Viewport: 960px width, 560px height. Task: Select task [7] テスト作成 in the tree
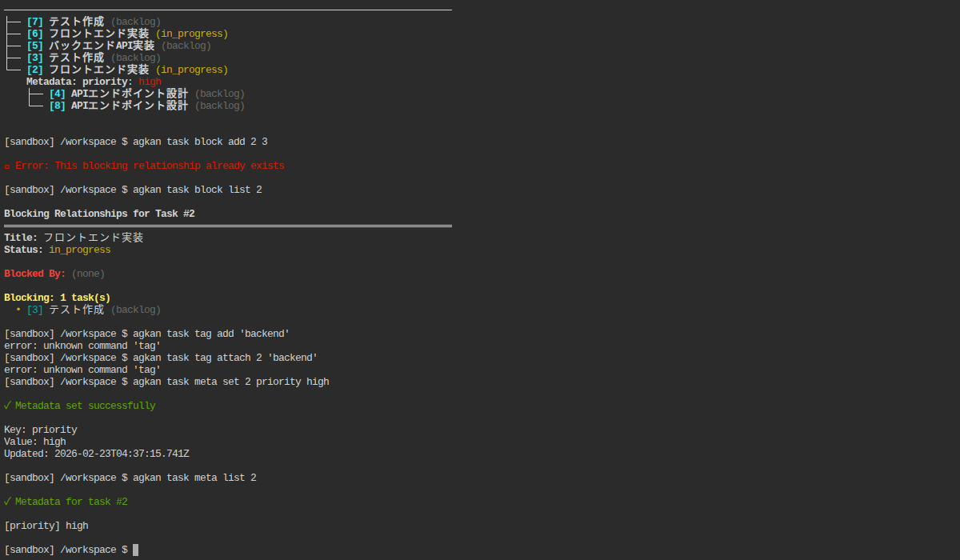(66, 22)
